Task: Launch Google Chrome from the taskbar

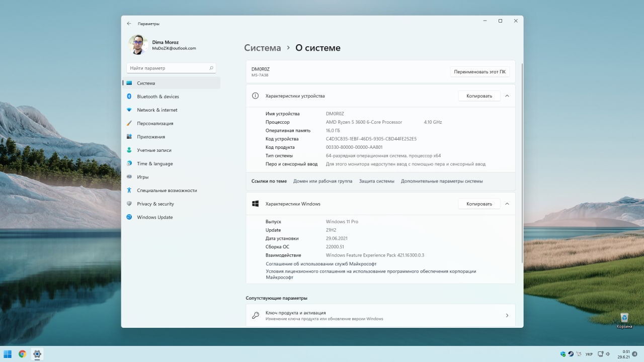Action: click(x=22, y=354)
